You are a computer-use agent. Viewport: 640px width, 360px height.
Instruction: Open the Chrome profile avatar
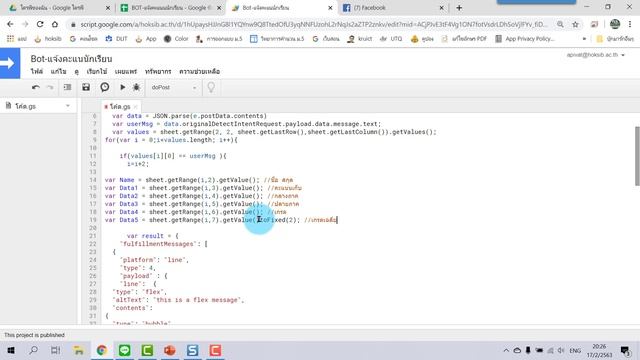click(x=615, y=24)
